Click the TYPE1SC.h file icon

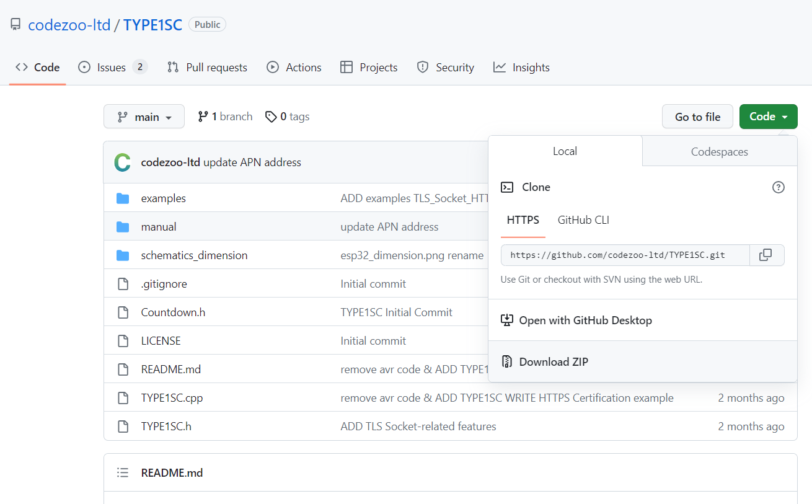click(123, 427)
